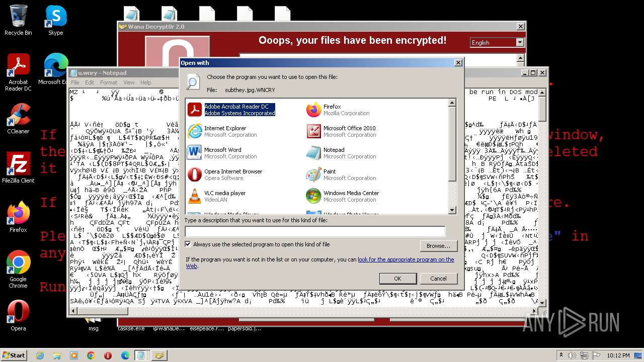The height and width of the screenshot is (362, 644).
Task: Click Opera icon in taskbar
Action: pyautogui.click(x=108, y=355)
